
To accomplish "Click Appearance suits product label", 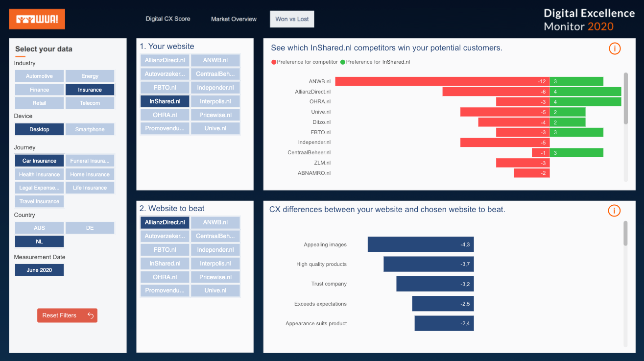I will click(x=316, y=323).
